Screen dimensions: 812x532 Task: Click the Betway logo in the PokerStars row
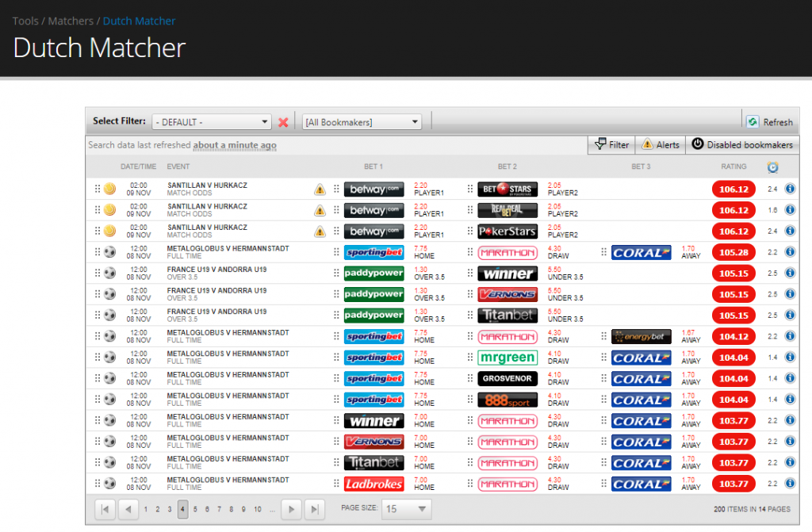tap(374, 232)
